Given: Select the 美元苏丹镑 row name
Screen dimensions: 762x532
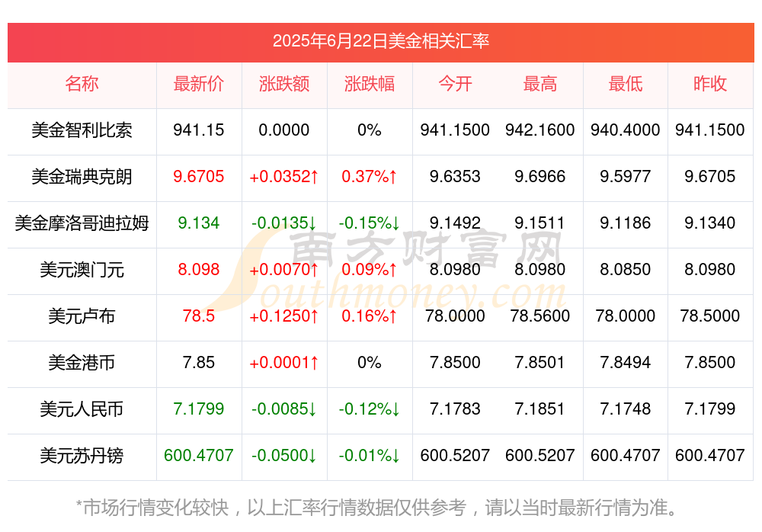Looking at the screenshot, I should pyautogui.click(x=82, y=456).
